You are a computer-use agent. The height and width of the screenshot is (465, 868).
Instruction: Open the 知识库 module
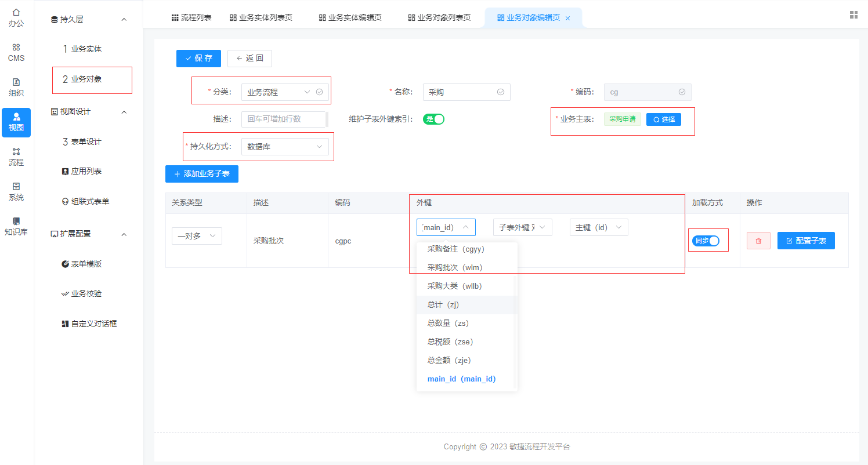(x=16, y=226)
